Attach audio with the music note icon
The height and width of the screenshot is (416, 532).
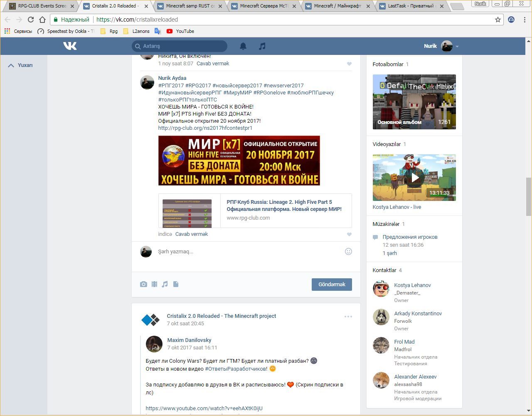pyautogui.click(x=165, y=284)
